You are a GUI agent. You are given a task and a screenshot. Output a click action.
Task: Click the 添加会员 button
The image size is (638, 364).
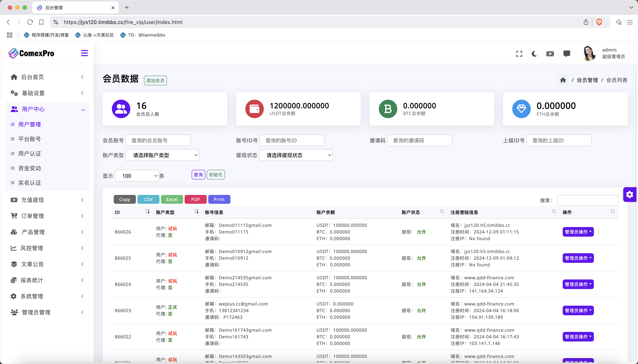[155, 80]
